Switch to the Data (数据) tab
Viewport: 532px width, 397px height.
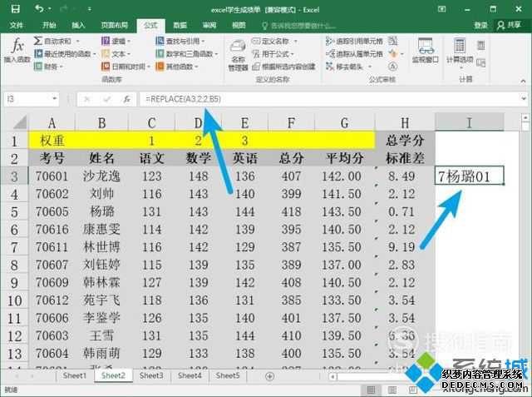[x=180, y=25]
